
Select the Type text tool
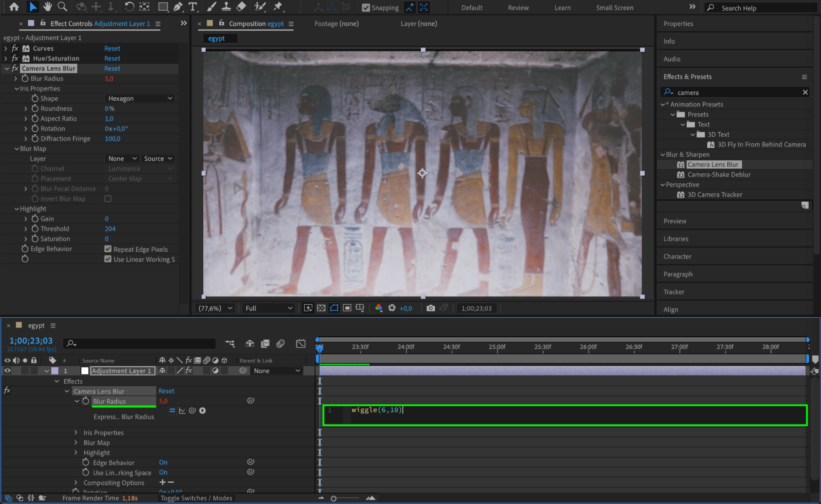[x=193, y=7]
